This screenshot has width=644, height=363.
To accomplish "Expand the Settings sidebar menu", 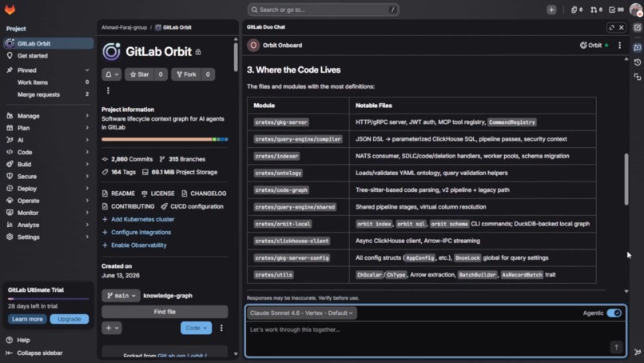I will coord(49,237).
